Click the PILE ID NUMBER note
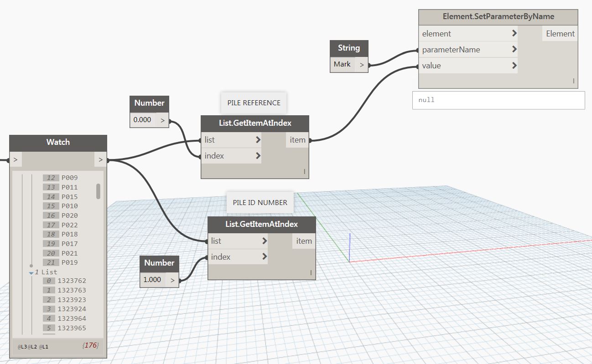This screenshot has height=364, width=592. 260,203
